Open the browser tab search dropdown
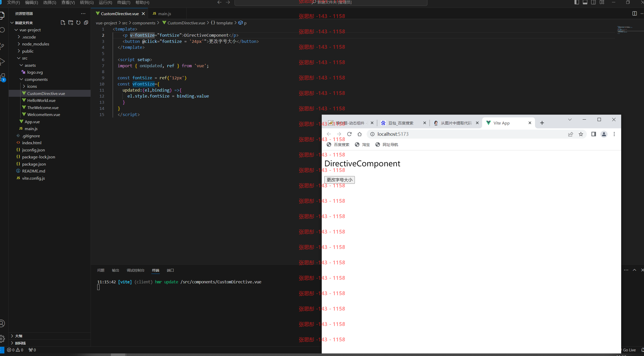The image size is (644, 356). pyautogui.click(x=570, y=120)
